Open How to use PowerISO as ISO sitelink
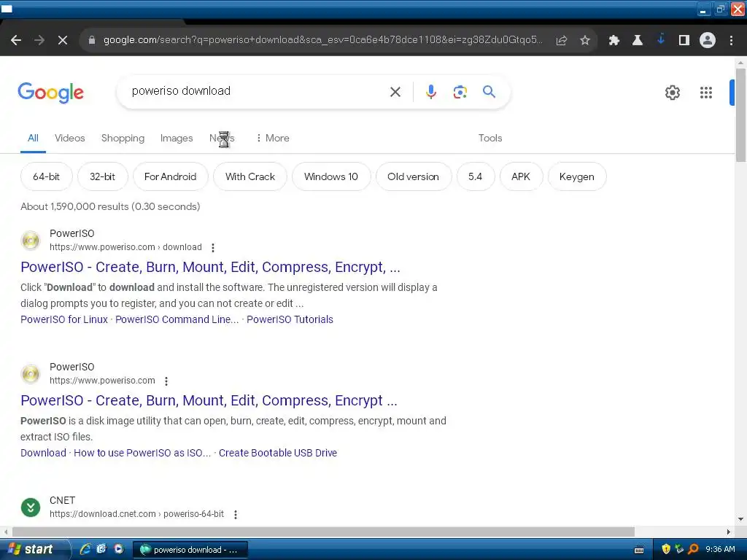Viewport: 747px width, 560px height. tap(142, 453)
